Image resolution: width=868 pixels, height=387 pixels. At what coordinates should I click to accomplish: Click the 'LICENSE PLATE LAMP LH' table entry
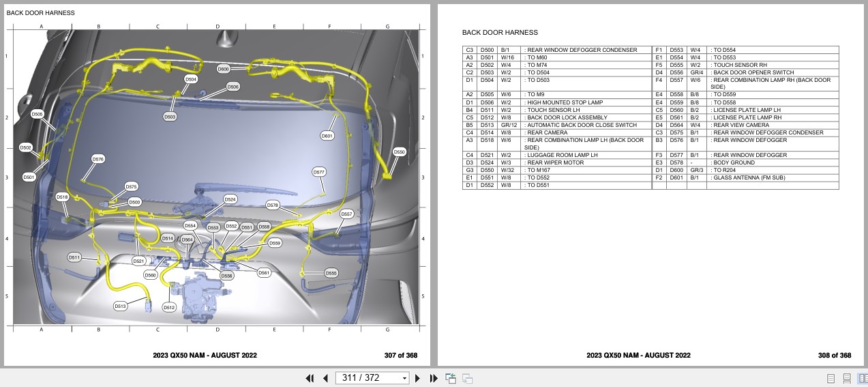747,110
